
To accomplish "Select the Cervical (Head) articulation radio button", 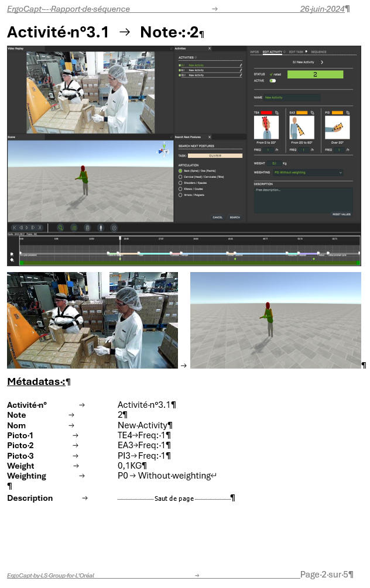I will pyautogui.click(x=180, y=177).
